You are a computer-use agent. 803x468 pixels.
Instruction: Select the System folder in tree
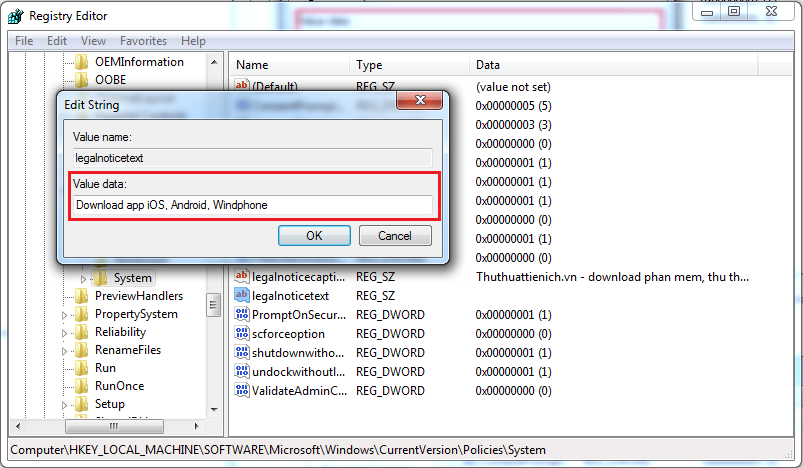(132, 278)
